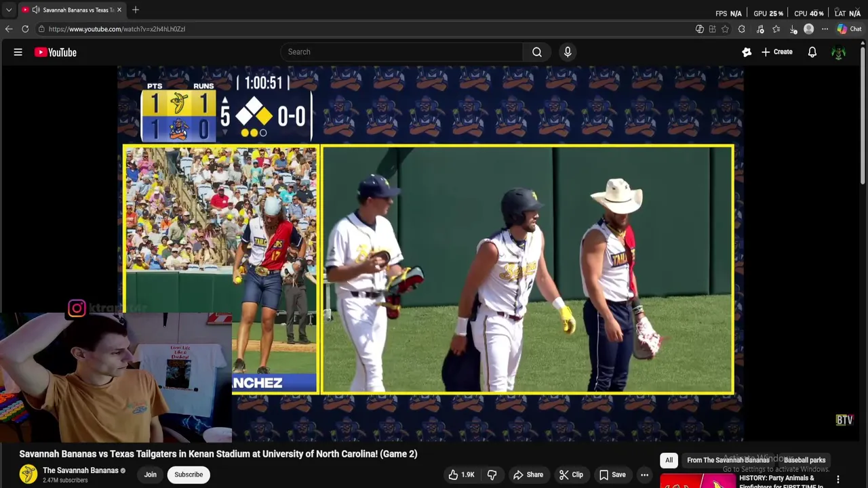Screen dimensions: 868x488
Task: Click the browser address bar URL
Action: 117,29
